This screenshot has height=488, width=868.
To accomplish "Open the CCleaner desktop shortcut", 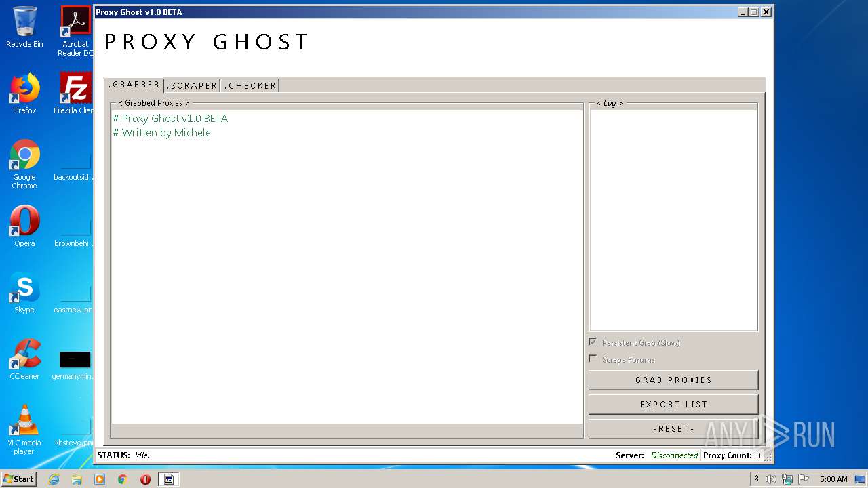I will [x=24, y=359].
